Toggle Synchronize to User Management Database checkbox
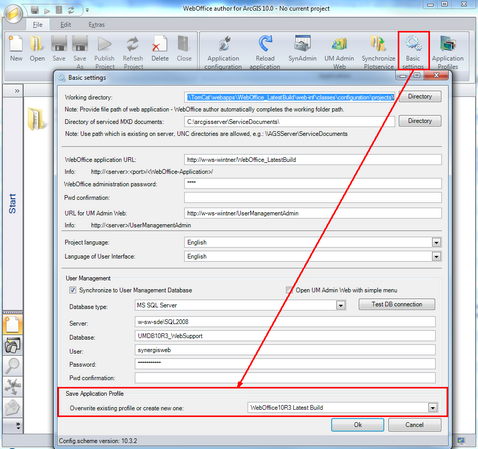Viewport: 478px width, 449px height. 73,290
